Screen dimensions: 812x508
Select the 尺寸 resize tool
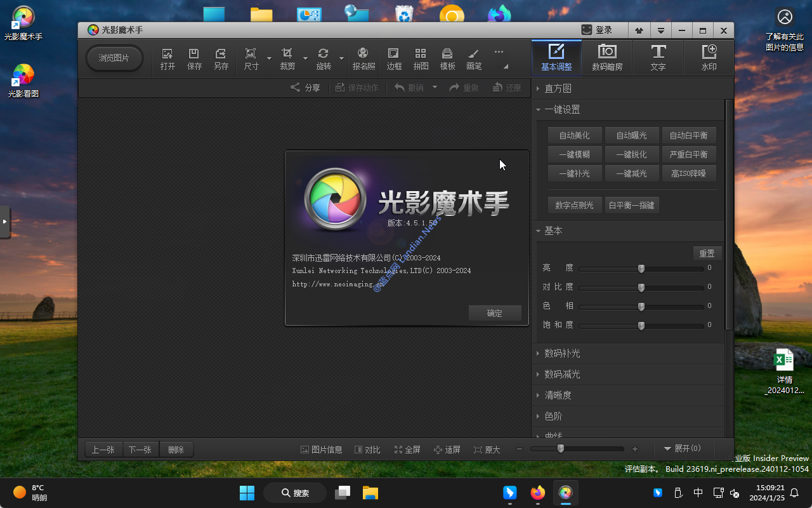pyautogui.click(x=251, y=59)
